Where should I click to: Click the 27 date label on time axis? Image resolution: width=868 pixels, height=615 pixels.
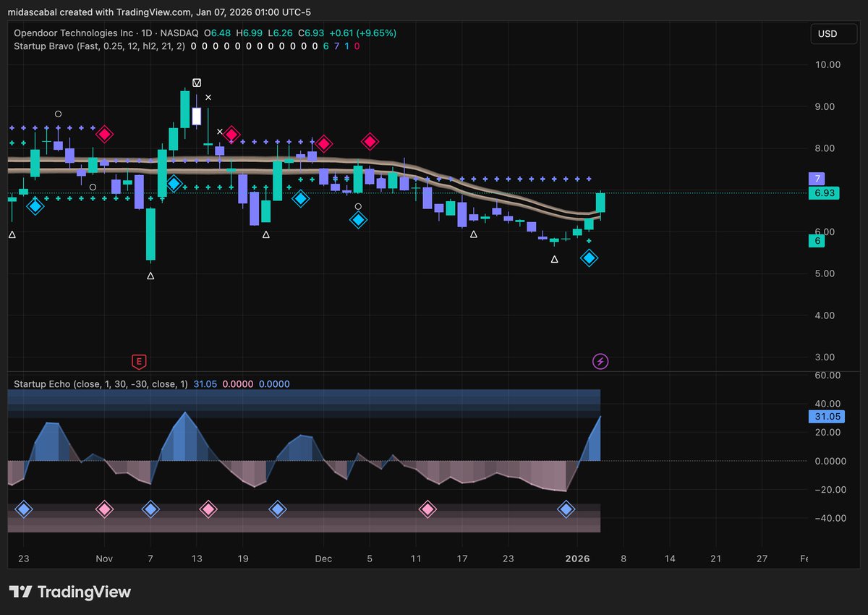click(x=762, y=559)
